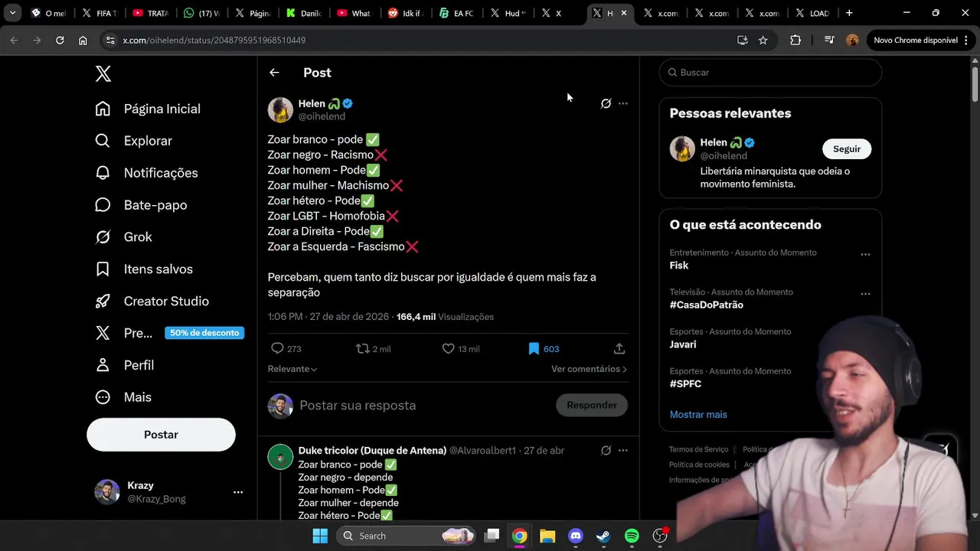Viewport: 980px width, 551px height.
Task: Like the post with 13 mil
Action: point(461,349)
